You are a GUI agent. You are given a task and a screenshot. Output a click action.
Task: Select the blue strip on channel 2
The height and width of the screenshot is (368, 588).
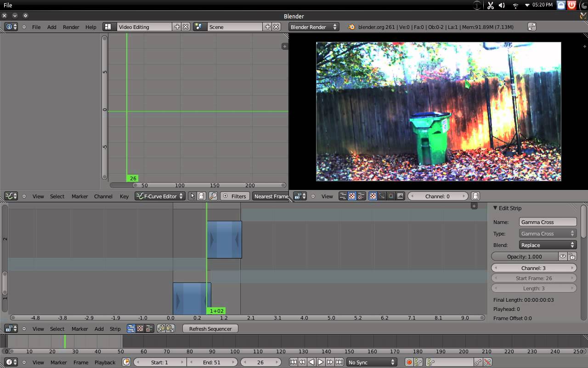(224, 239)
